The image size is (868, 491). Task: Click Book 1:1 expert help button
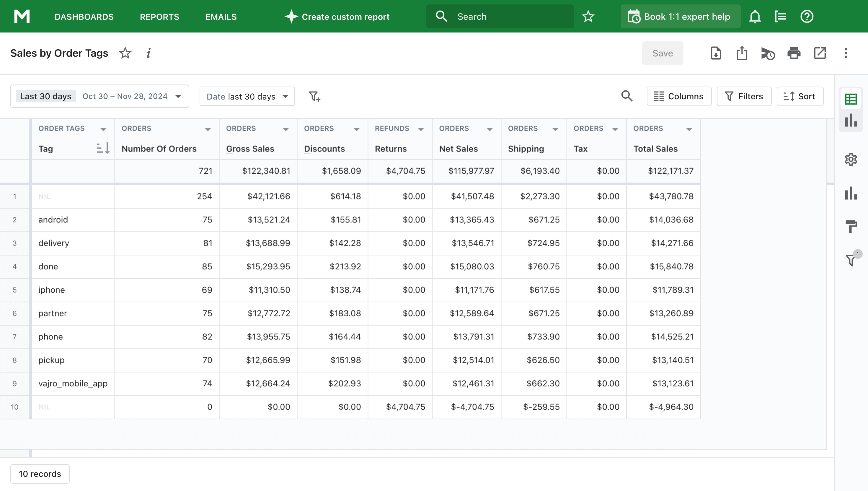coord(680,17)
